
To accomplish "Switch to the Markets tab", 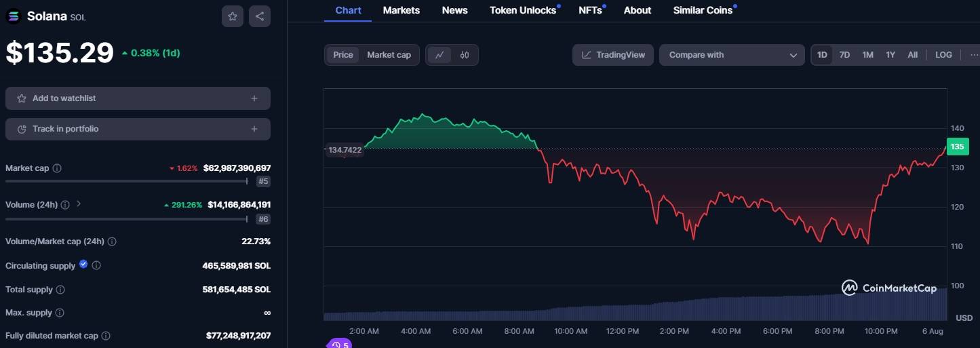I will [401, 10].
